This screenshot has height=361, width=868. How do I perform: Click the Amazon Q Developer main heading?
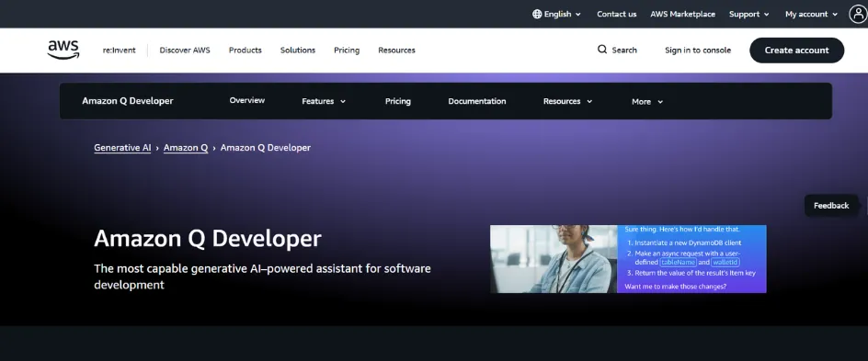click(x=208, y=238)
